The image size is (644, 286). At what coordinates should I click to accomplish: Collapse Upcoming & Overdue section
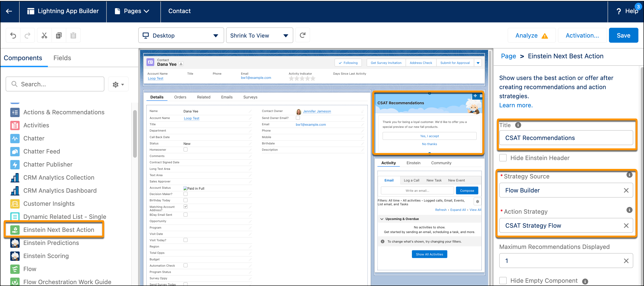point(382,219)
